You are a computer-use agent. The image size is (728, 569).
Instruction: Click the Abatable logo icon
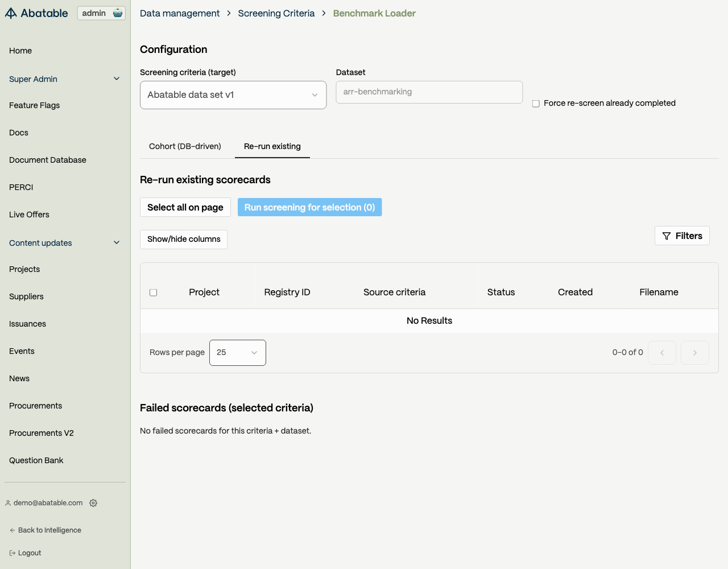point(11,13)
